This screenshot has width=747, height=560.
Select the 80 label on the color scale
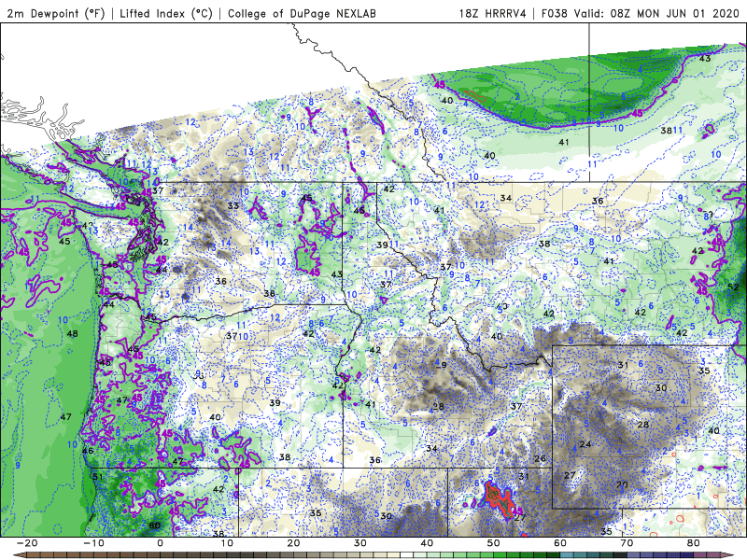coord(694,543)
